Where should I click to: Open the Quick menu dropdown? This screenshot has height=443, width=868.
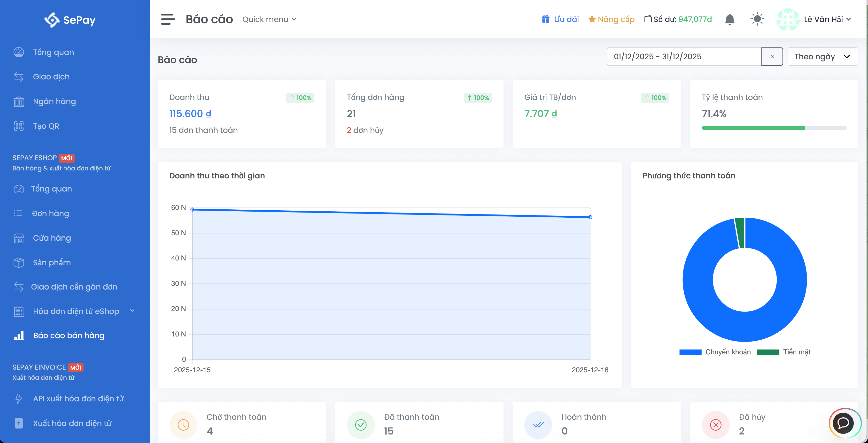click(269, 20)
